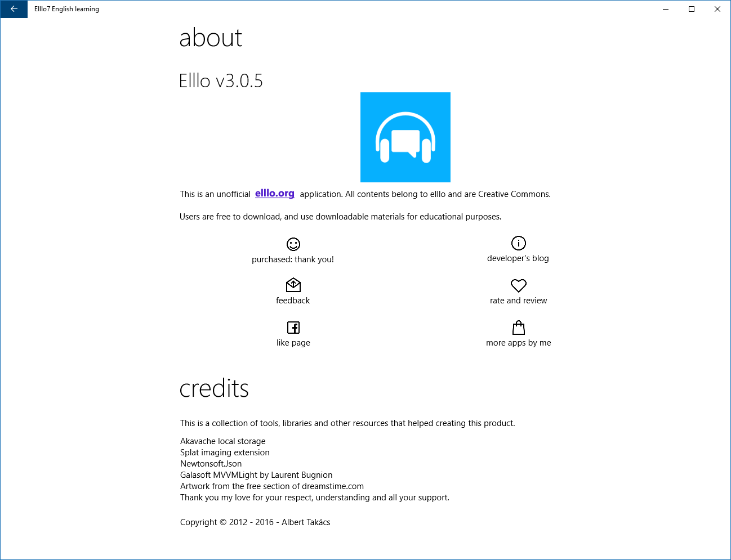Viewport: 731px width, 560px height.
Task: Open developer's blog via the info icon
Action: point(518,243)
